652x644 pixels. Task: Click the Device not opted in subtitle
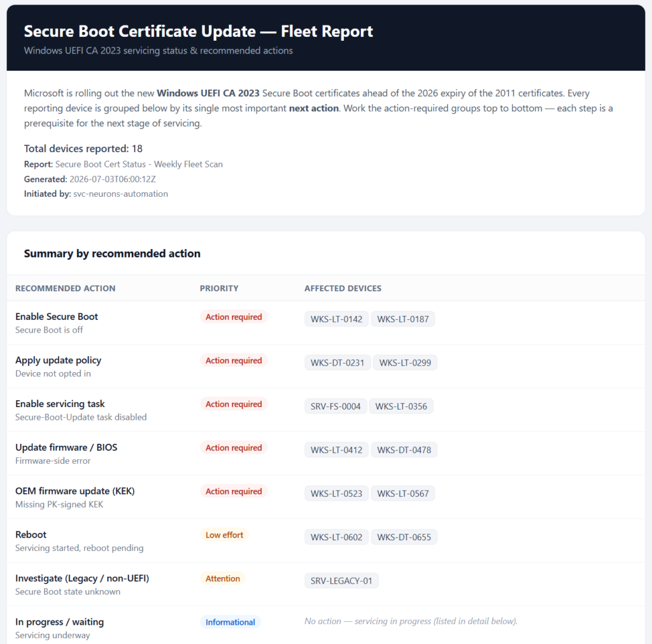(53, 373)
